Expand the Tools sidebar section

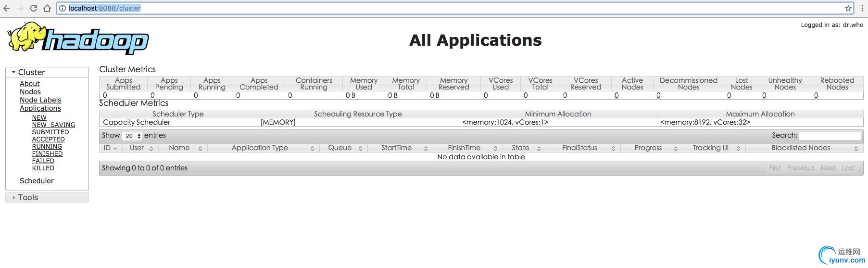point(47,197)
